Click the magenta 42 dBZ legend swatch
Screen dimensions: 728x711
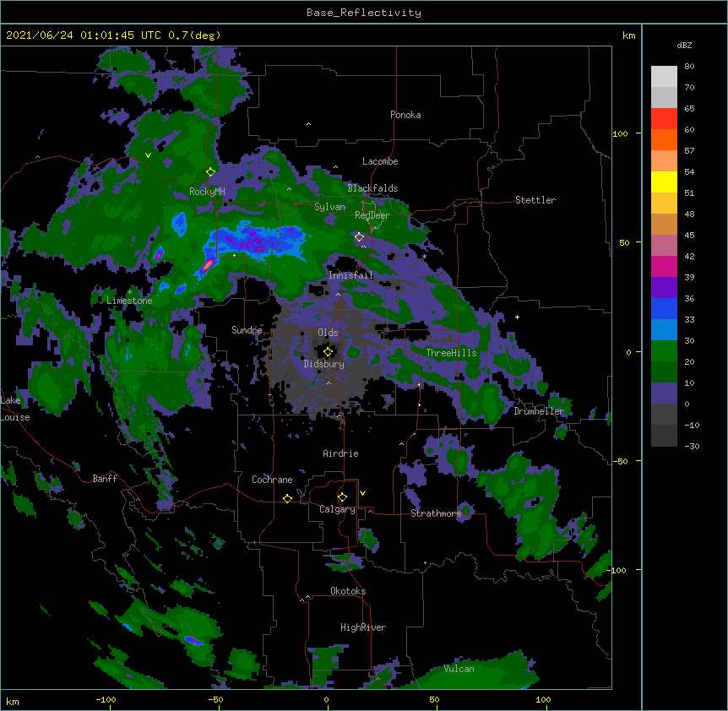click(x=664, y=266)
